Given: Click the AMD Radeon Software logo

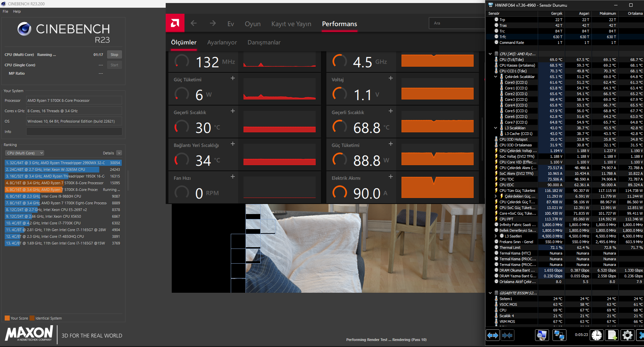Looking at the screenshot, I should 175,23.
